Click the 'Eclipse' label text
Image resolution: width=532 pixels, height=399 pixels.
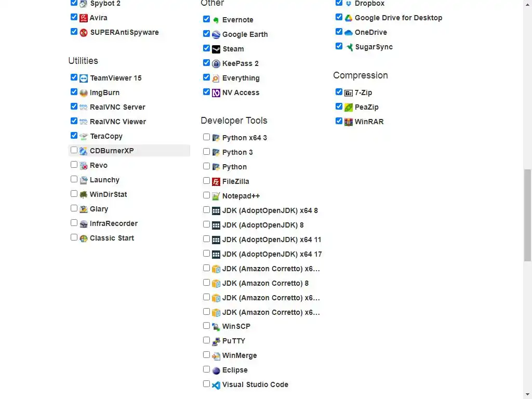(235, 370)
